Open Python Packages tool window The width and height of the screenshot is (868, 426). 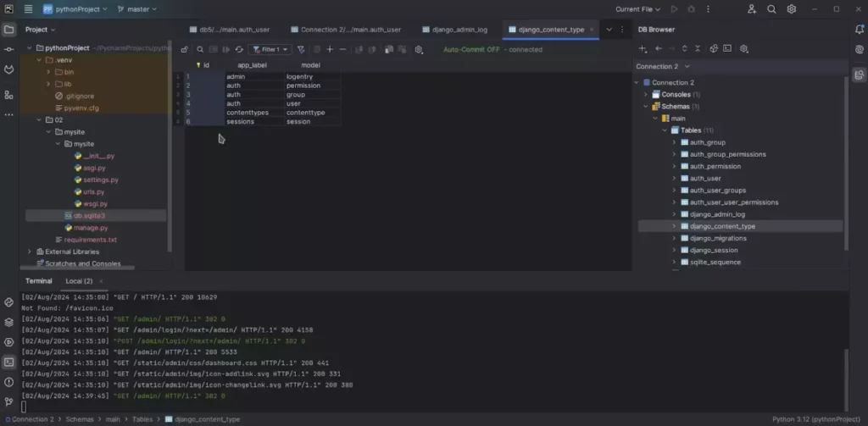(8, 322)
